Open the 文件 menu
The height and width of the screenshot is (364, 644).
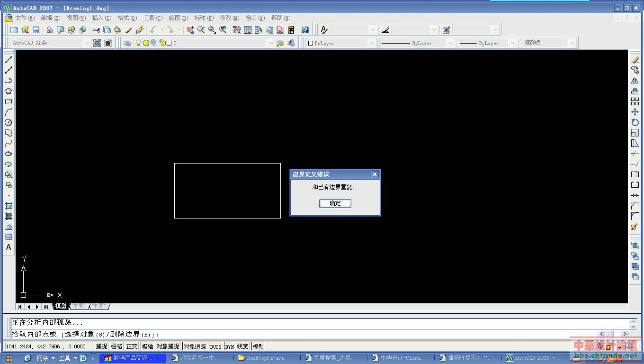tap(25, 18)
